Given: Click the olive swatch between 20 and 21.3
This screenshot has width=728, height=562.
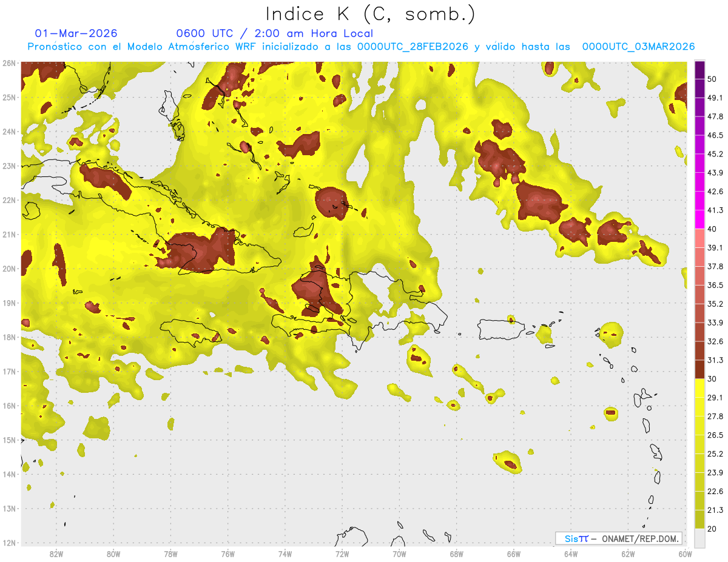Looking at the screenshot, I should (x=699, y=520).
